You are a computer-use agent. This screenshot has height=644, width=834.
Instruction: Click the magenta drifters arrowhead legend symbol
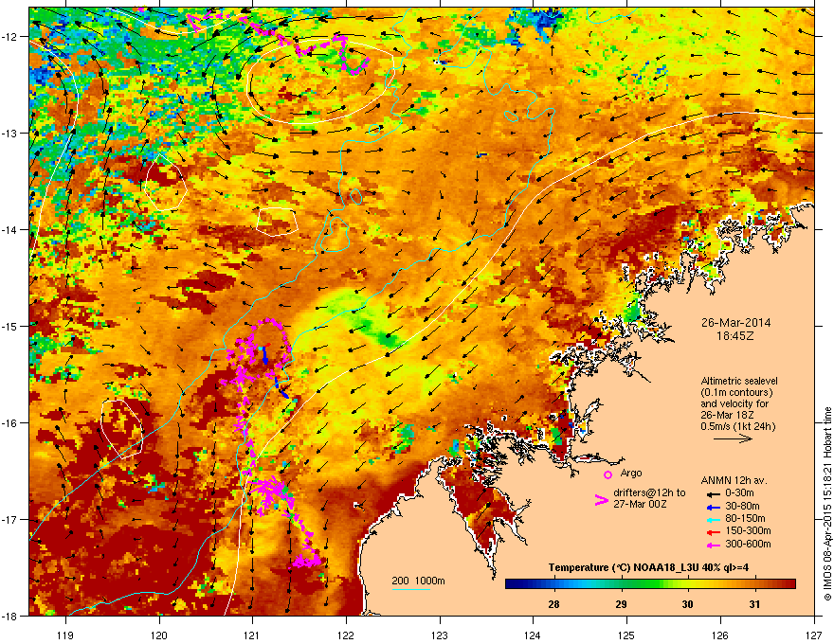coord(601,500)
